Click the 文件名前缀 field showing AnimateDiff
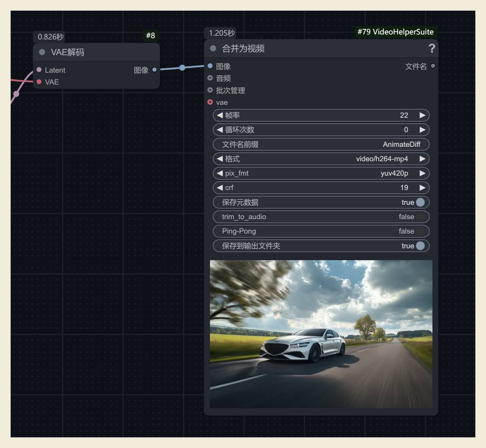This screenshot has height=448, width=486. (321, 144)
